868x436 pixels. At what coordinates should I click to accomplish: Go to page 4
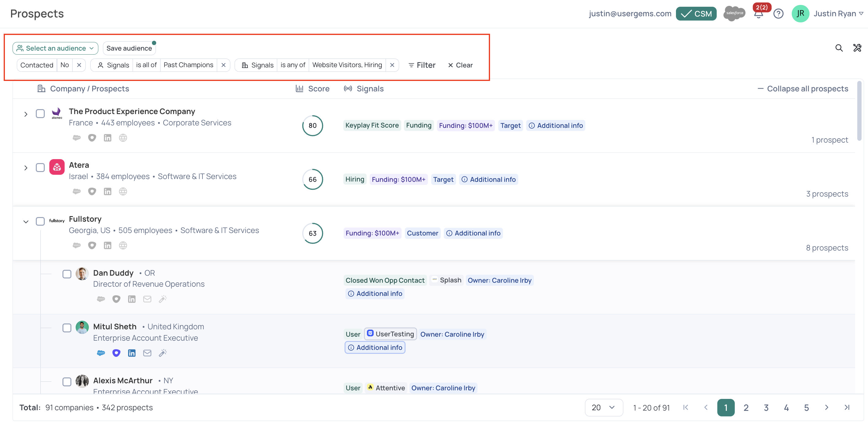tap(786, 407)
